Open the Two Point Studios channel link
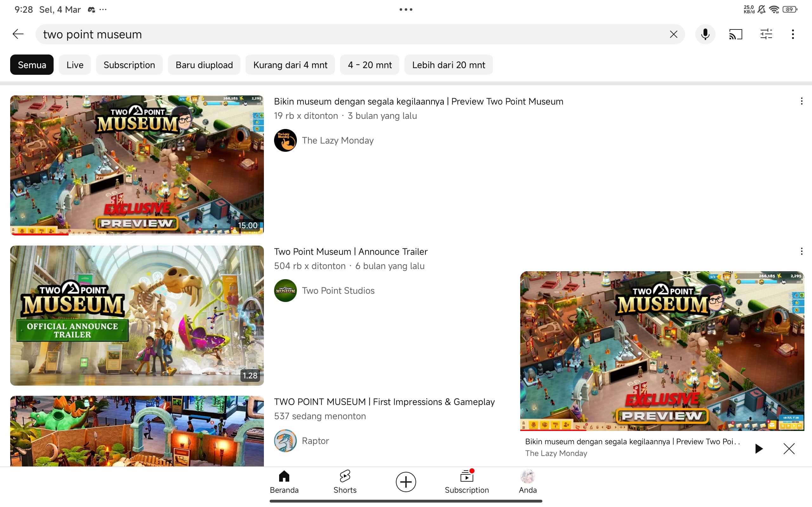 click(x=338, y=290)
